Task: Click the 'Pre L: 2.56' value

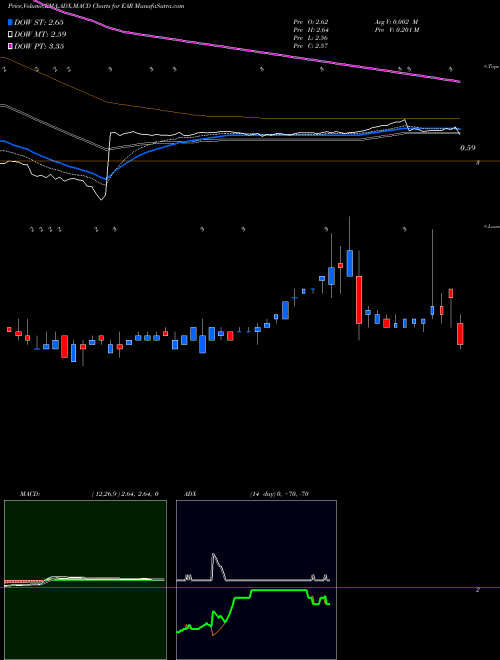Action: [x=311, y=38]
